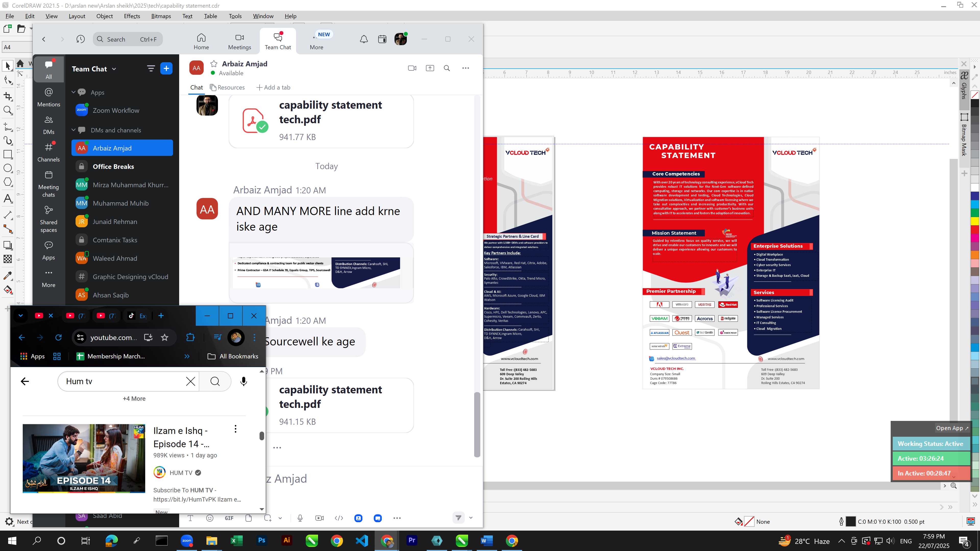Toggle text formatting in message toolbar

[x=190, y=518]
